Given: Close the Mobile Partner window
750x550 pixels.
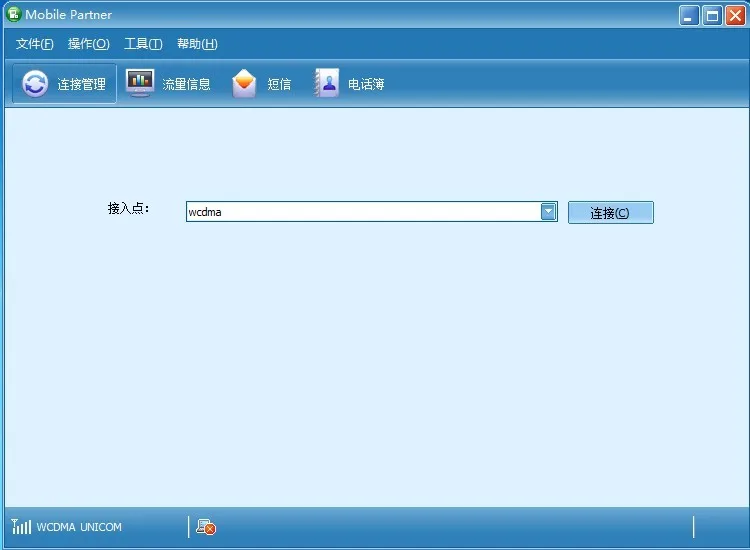Looking at the screenshot, I should pyautogui.click(x=735, y=15).
